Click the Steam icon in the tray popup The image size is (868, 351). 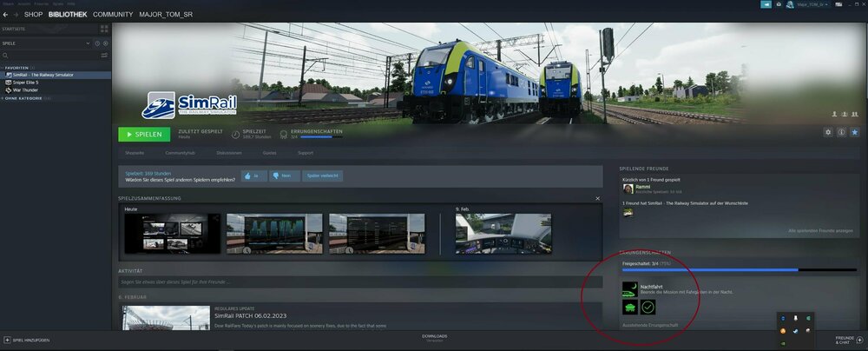coord(795,330)
